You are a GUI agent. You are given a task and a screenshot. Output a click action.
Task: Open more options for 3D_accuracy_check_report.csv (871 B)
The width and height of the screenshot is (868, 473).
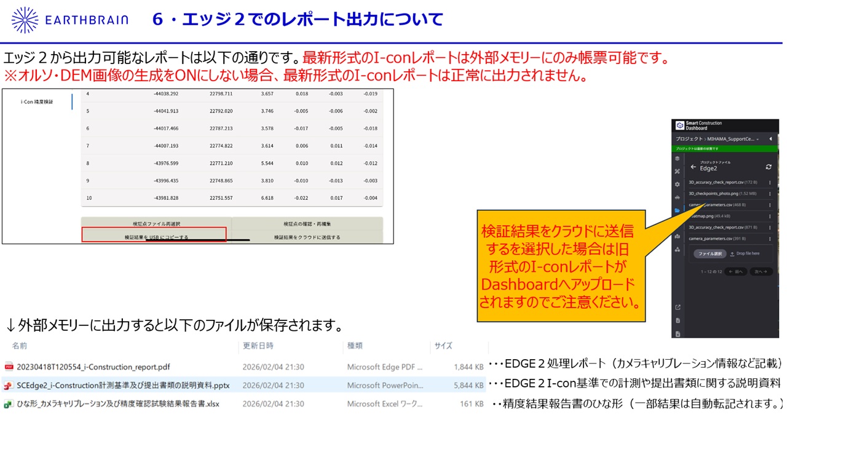click(x=770, y=228)
